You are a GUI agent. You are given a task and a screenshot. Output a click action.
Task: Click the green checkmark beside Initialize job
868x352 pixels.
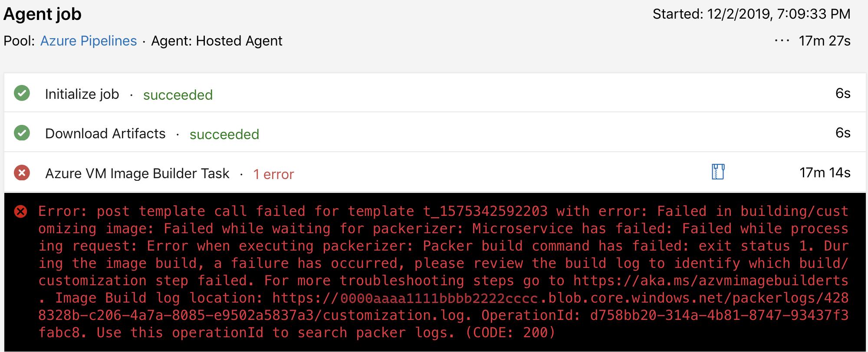22,93
